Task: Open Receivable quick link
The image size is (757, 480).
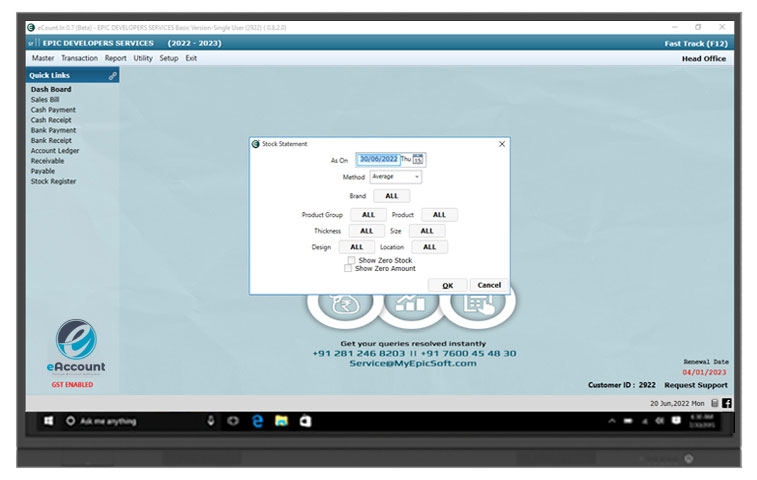Action: 47,161
